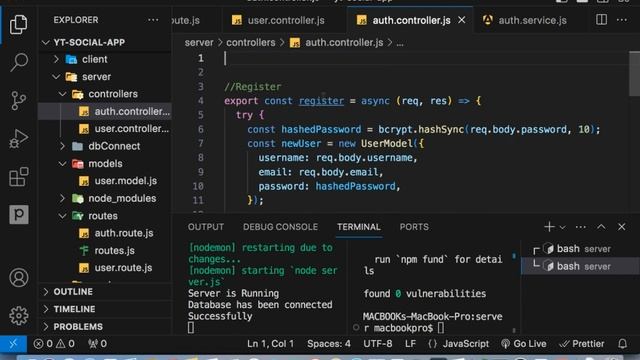
Task: Open the Search view in activity bar
Action: 18,62
